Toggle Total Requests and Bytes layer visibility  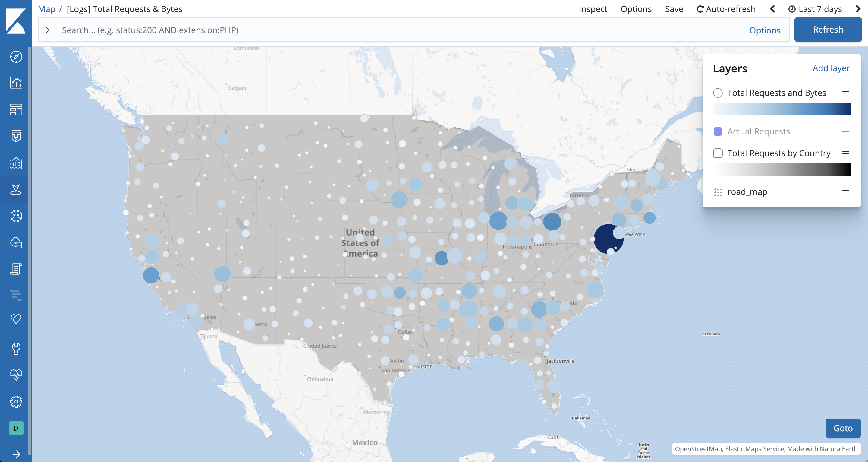[x=718, y=93]
